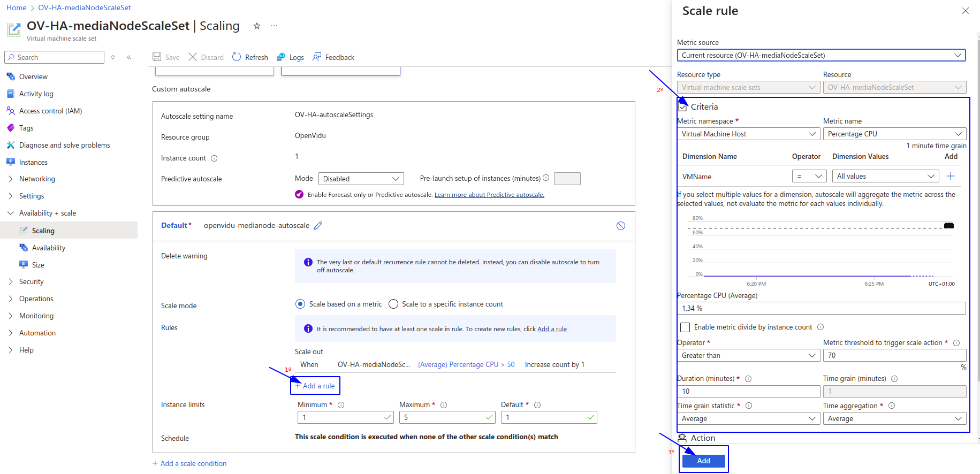Click the Refresh icon in toolbar
Viewport: 980px width, 474px height.
pos(237,57)
